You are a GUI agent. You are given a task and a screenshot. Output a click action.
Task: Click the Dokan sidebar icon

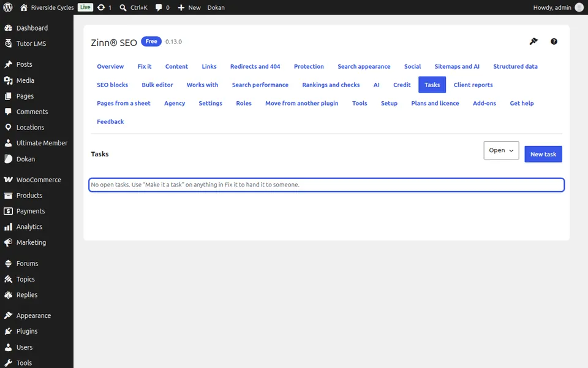click(x=8, y=159)
